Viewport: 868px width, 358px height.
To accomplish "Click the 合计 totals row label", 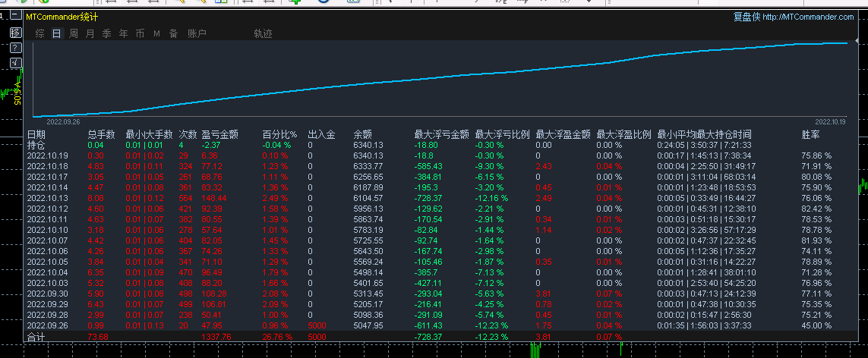I will click(x=36, y=337).
